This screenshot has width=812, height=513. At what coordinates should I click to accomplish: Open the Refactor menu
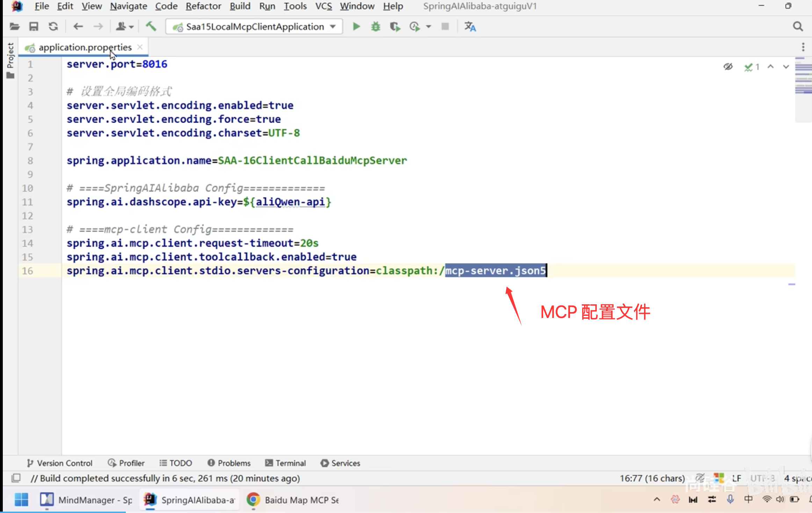(x=203, y=6)
